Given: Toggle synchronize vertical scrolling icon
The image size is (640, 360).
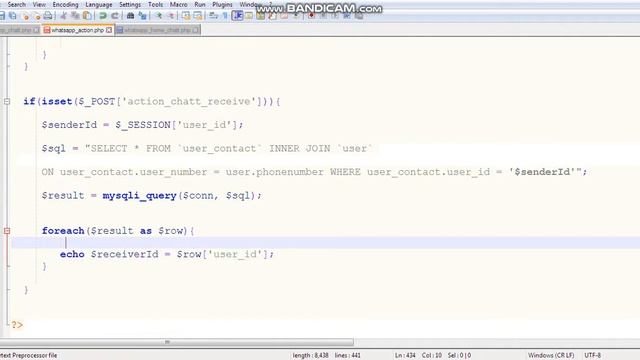Looking at the screenshot, I should pos(186,16).
